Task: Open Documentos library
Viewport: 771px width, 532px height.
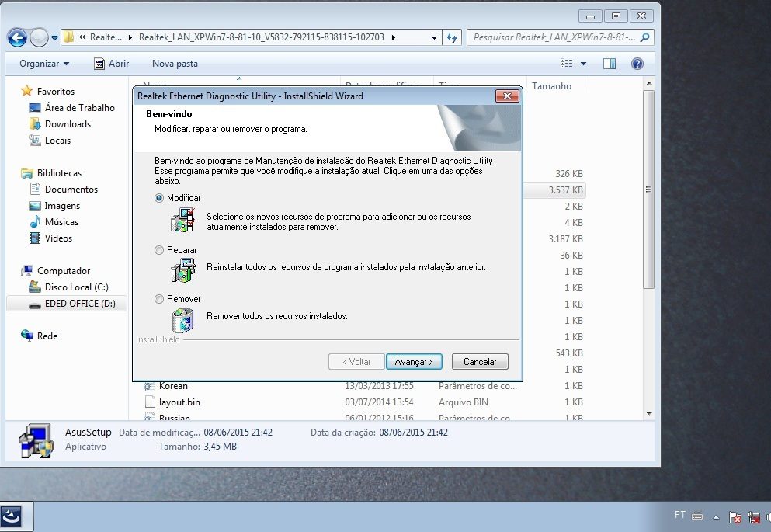Action: (71, 190)
